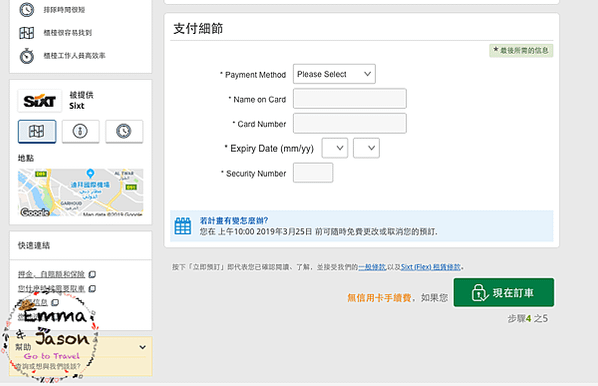
Task: Open the Payment Method dropdown
Action: click(334, 74)
